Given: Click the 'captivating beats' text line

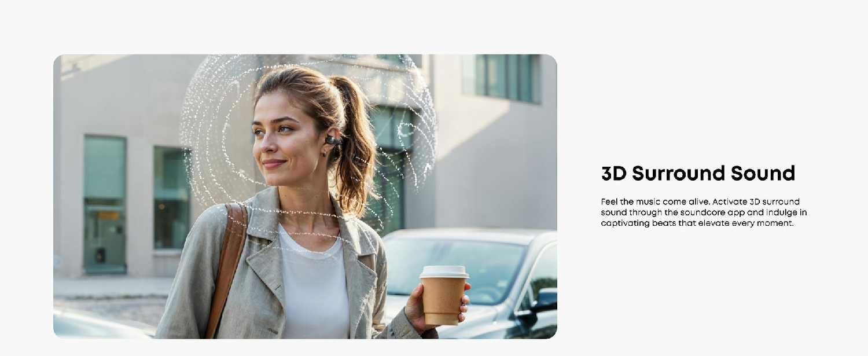Looking at the screenshot, I should (x=697, y=223).
